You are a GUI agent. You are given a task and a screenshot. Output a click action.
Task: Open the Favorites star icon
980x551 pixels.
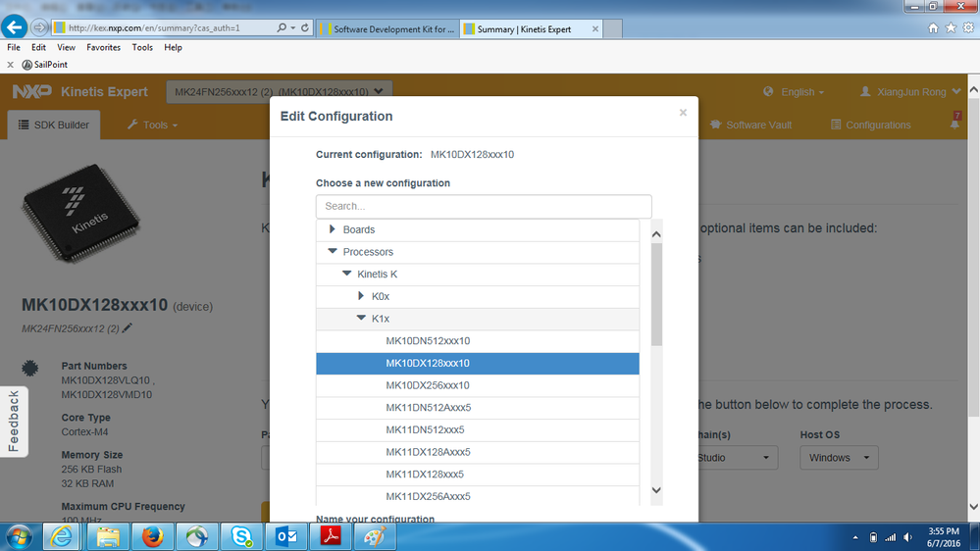(951, 28)
